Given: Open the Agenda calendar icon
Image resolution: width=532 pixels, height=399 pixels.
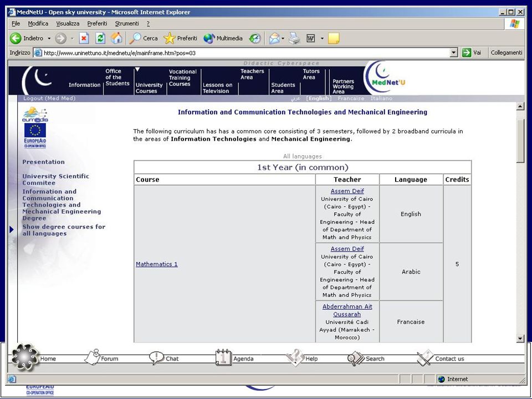Looking at the screenshot, I should [x=223, y=357].
